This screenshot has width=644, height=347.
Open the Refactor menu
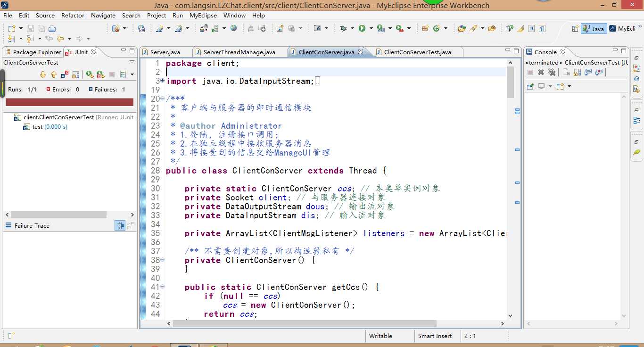pos(73,15)
